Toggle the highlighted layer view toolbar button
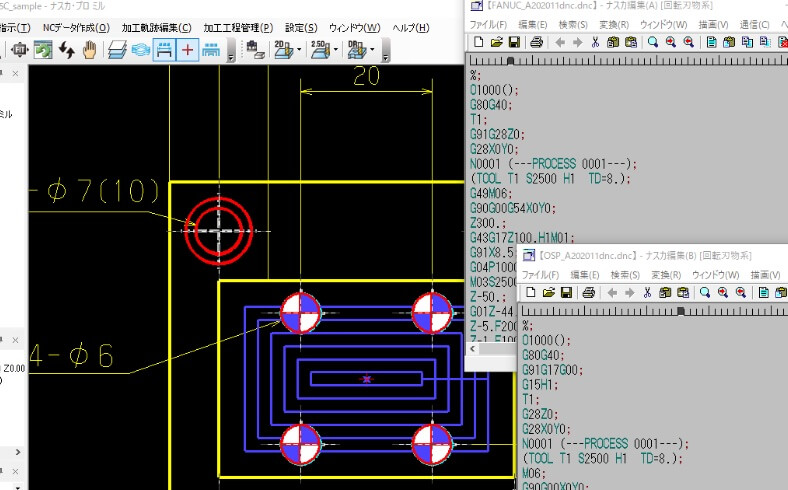 164,50
